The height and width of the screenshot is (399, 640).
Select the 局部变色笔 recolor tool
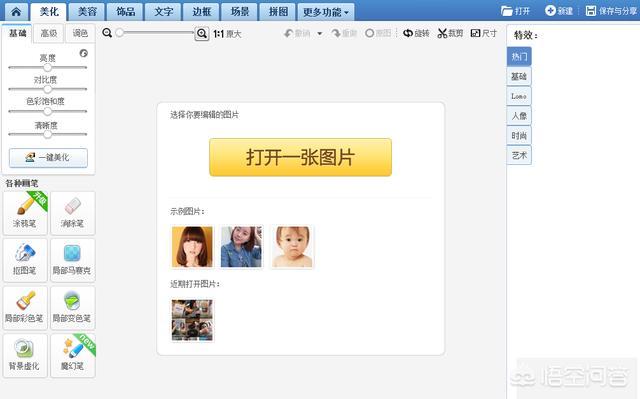(x=73, y=308)
